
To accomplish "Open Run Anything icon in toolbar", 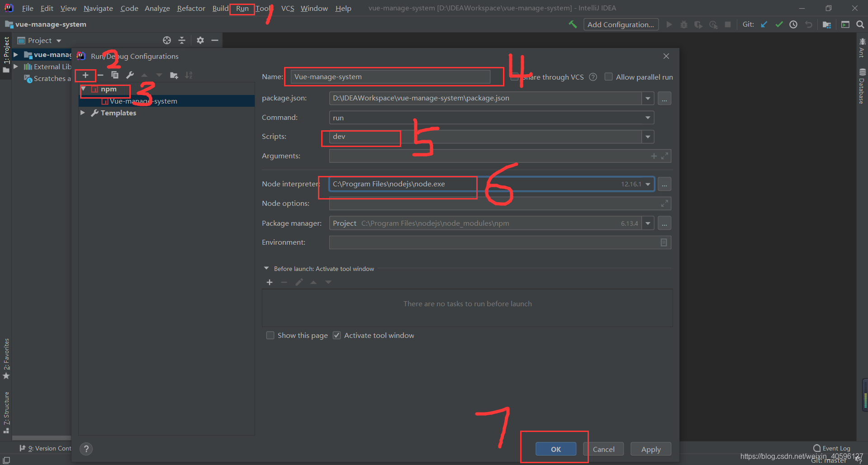I will coord(845,24).
